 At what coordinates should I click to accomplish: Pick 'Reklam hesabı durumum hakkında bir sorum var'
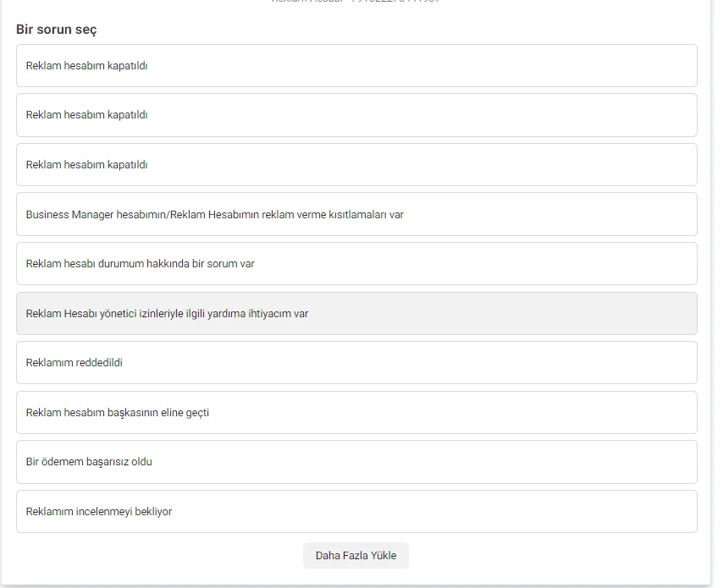[356, 264]
